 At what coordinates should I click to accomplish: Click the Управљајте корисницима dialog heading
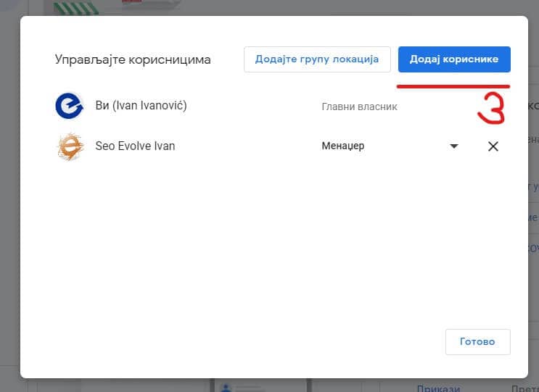[x=133, y=59]
